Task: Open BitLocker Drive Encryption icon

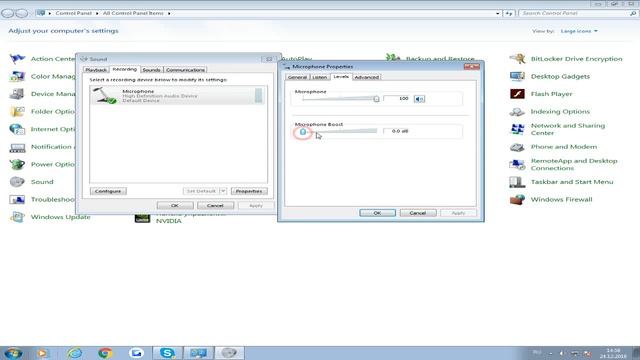Action: tap(517, 59)
